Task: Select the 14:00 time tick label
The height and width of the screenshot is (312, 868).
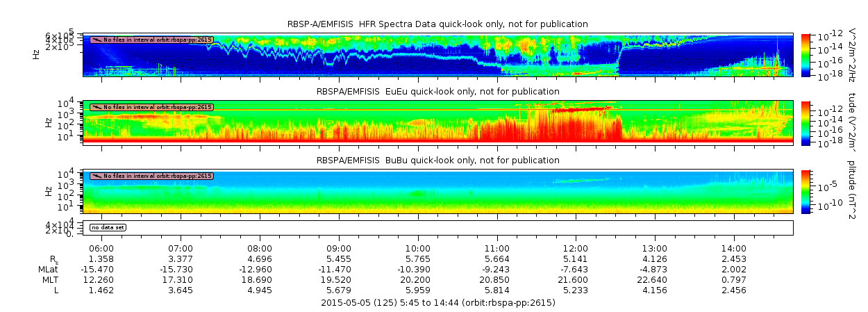Action: (x=734, y=248)
